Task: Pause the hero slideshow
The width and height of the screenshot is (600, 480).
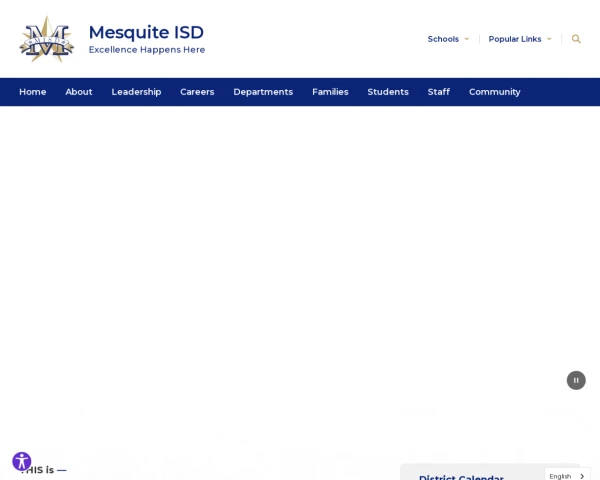Action: (576, 380)
